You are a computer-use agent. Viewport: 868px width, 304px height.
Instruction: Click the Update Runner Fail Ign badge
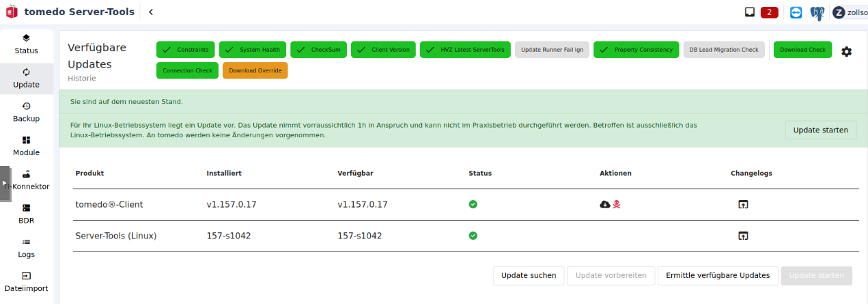552,50
